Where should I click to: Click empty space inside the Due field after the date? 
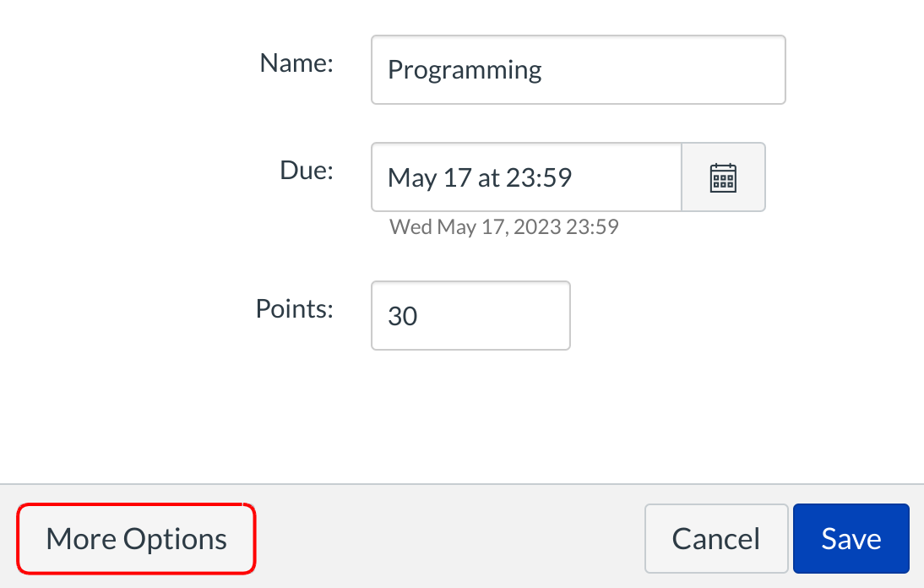coord(629,177)
